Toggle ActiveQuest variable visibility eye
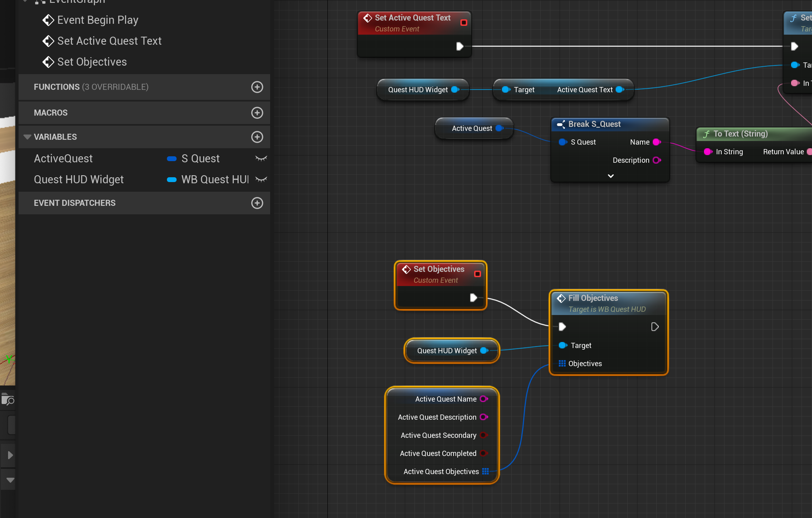The image size is (812, 518). (x=261, y=159)
